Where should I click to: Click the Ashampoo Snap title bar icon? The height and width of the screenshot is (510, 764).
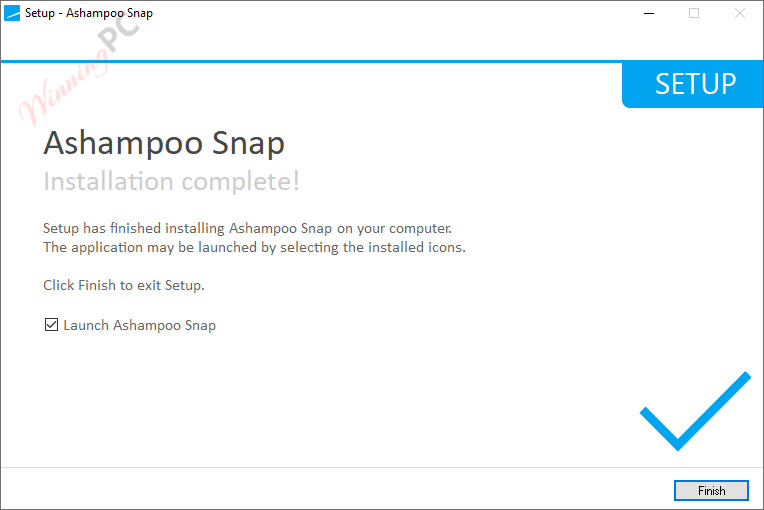(x=12, y=13)
